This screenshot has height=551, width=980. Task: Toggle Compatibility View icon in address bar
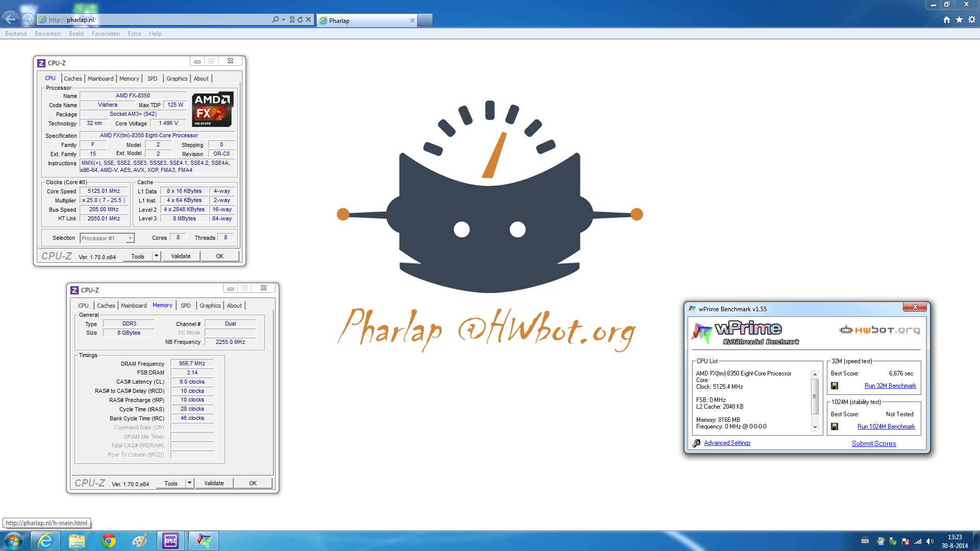click(292, 20)
